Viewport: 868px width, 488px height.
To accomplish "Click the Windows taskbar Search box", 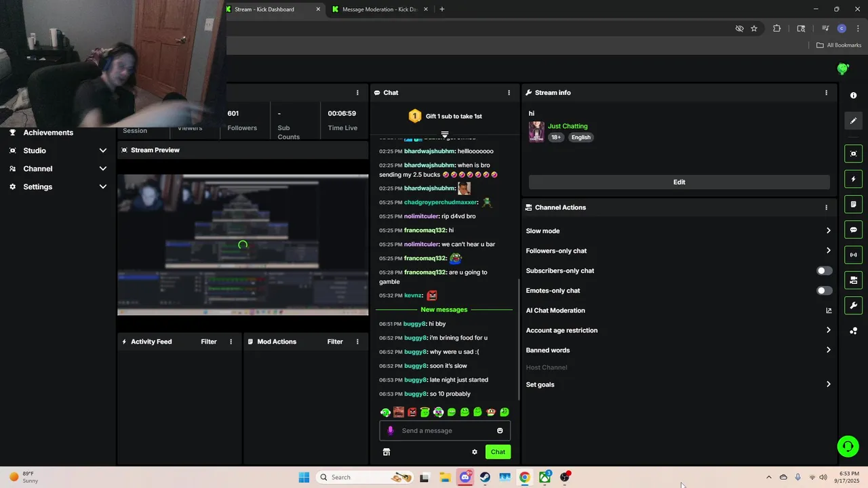I will coord(365,477).
